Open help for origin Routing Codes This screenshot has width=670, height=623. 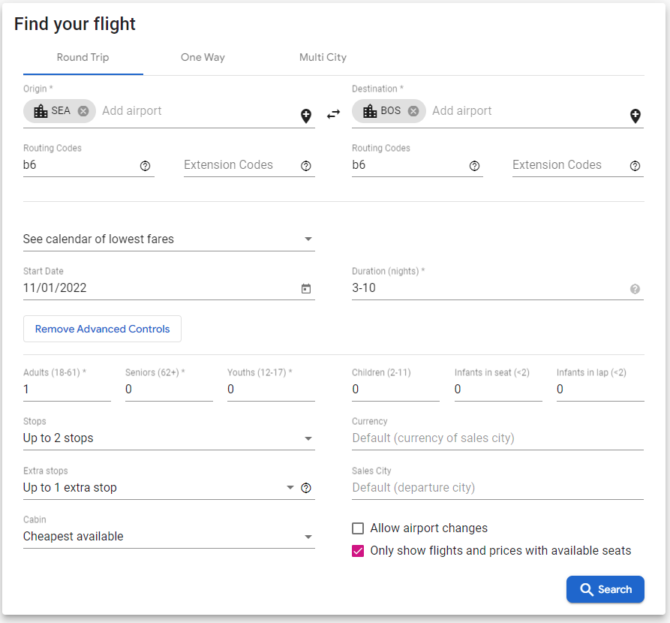click(145, 166)
